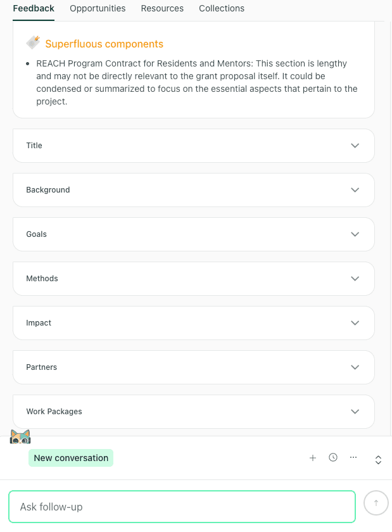This screenshot has height=532, width=392.
Task: Click the cat assistant mascot icon
Action: pyautogui.click(x=20, y=436)
